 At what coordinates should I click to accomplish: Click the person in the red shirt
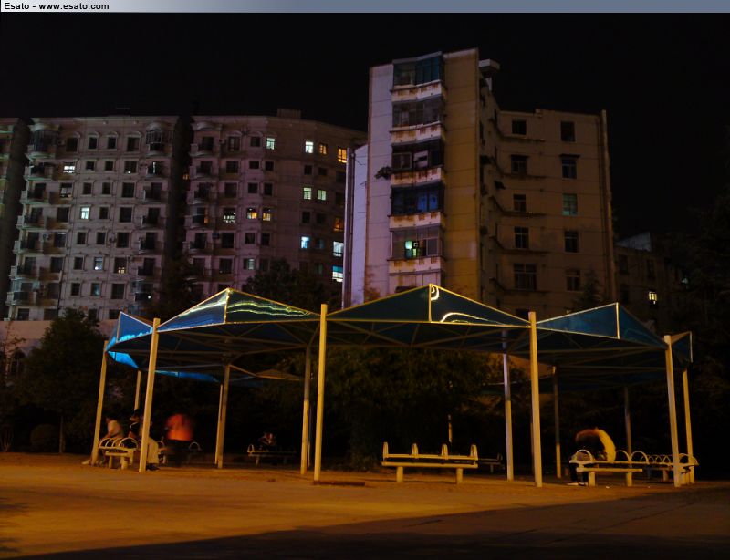coord(179,429)
